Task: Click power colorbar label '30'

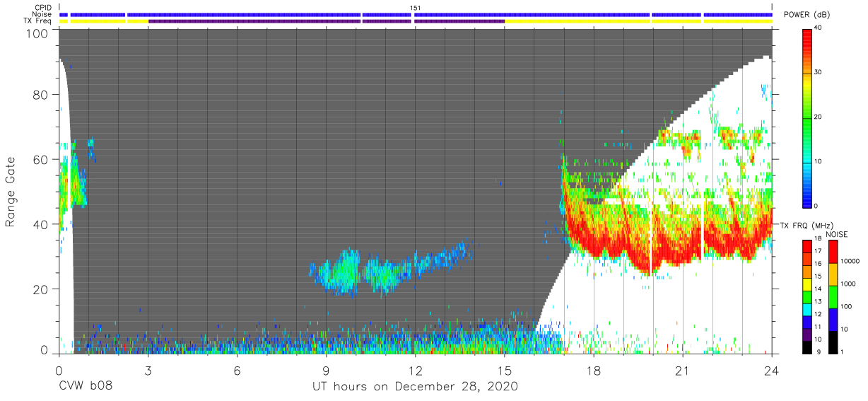Action: [819, 72]
